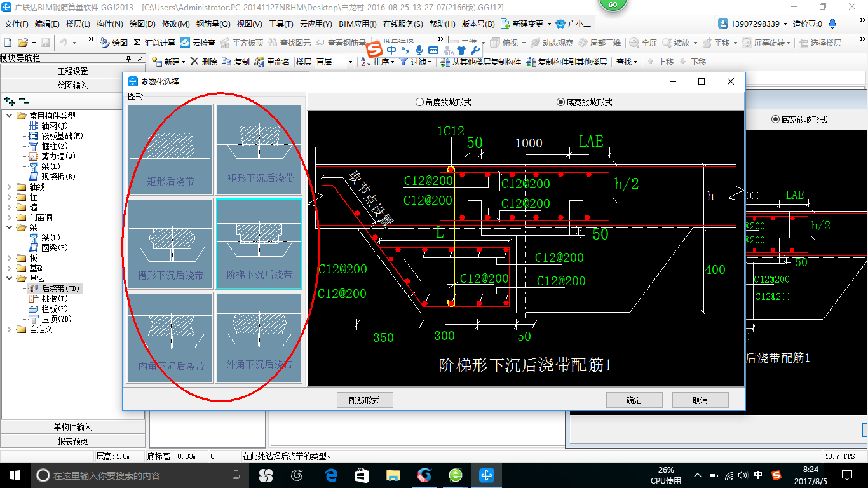Select 角度放坡形式 radio button
This screenshot has height=488, width=868.
(x=419, y=102)
